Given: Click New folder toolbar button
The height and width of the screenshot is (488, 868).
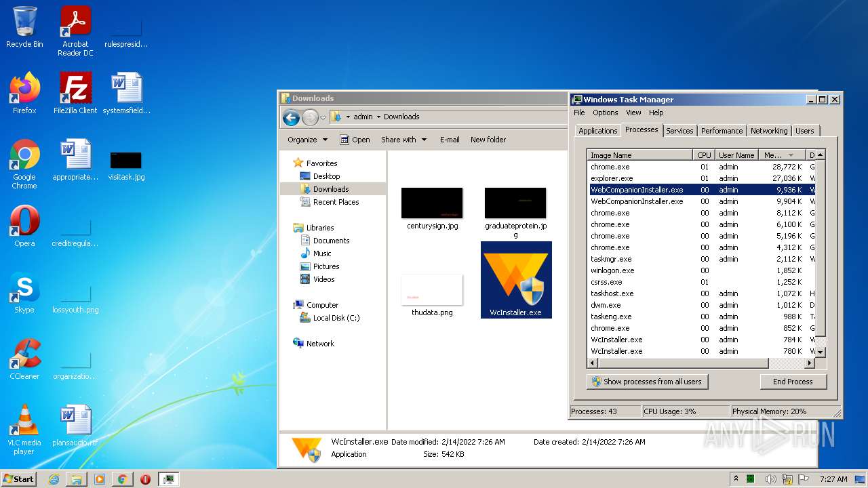Looking at the screenshot, I should (488, 140).
